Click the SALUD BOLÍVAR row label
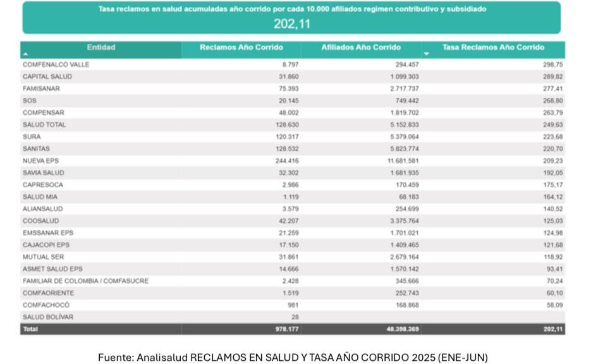Screen dimensions: 598x364 coord(47,317)
